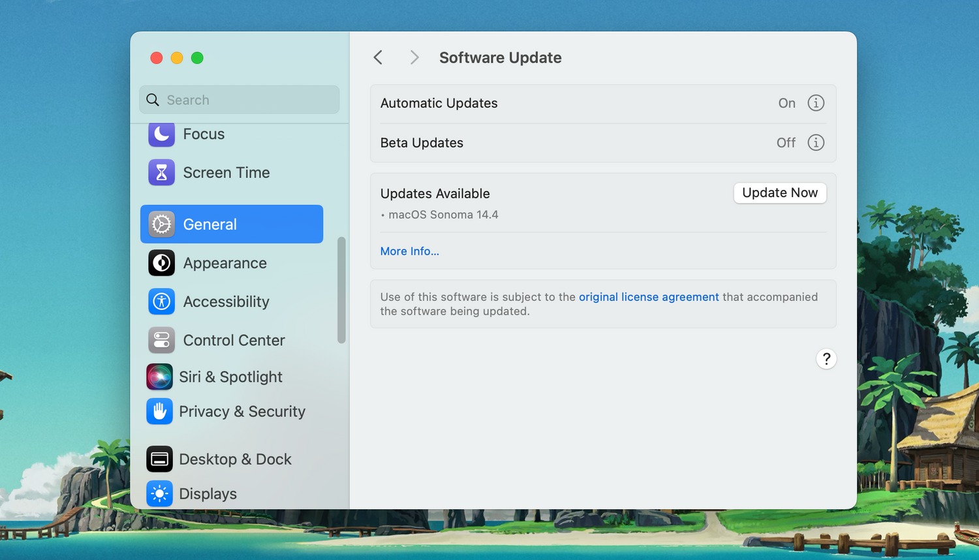This screenshot has height=560, width=979.
Task: Open the Appearance settings label
Action: (x=225, y=263)
